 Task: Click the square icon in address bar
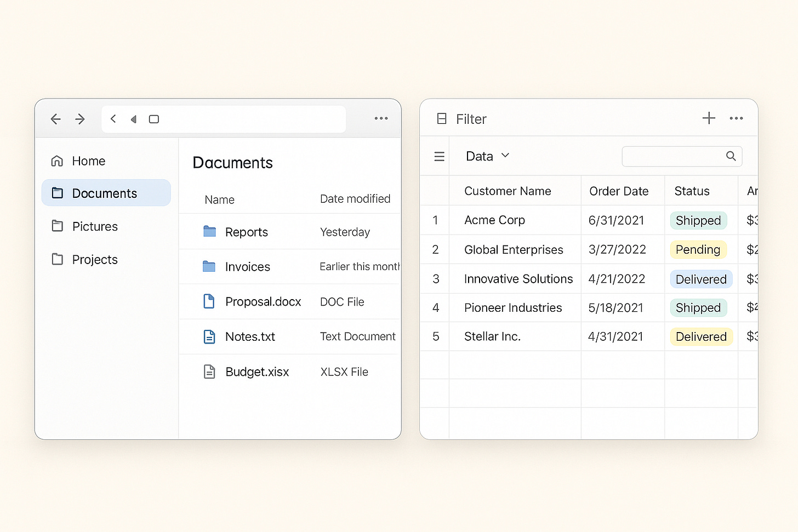[154, 119]
